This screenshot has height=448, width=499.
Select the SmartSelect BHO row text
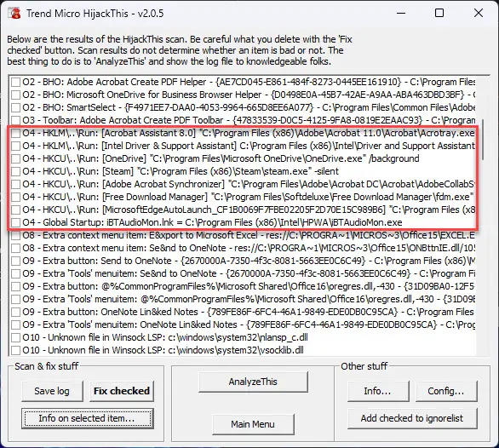point(249,107)
